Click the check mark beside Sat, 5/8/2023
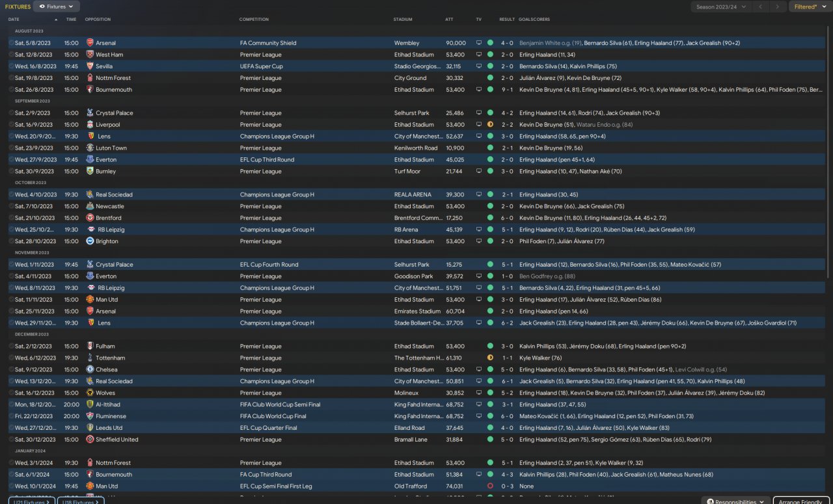 tap(11, 43)
